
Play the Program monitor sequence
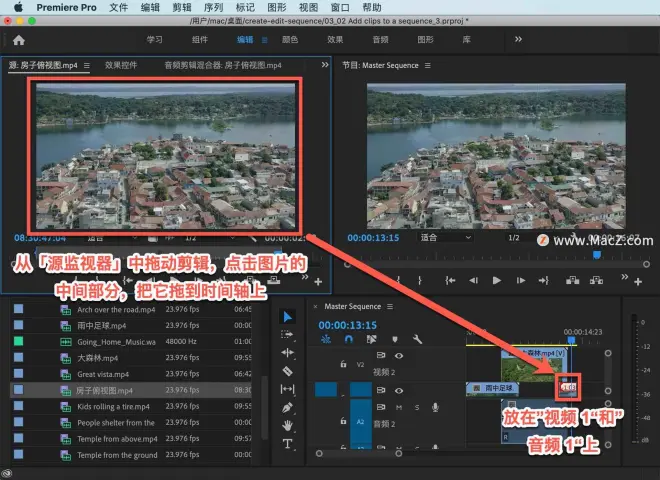pyautogui.click(x=497, y=280)
